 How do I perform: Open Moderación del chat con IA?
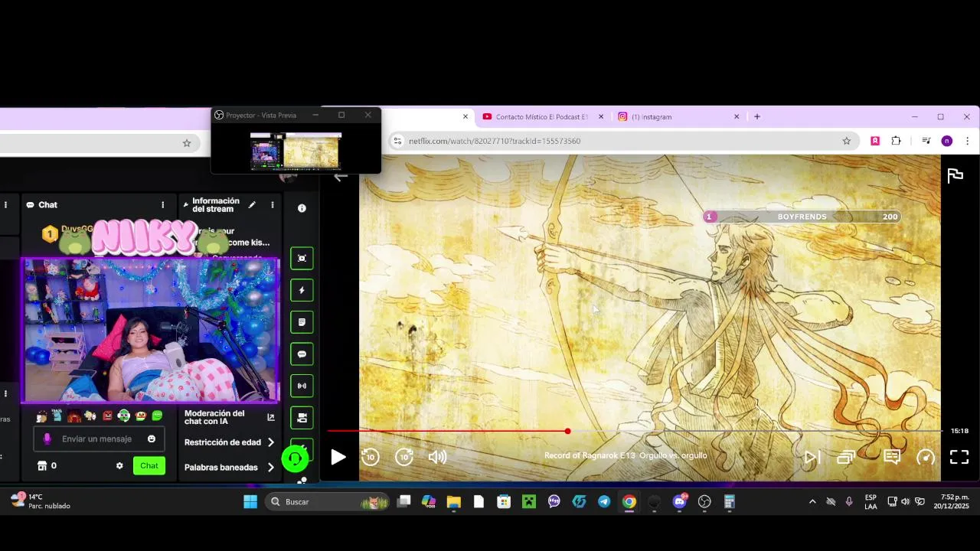click(x=230, y=417)
